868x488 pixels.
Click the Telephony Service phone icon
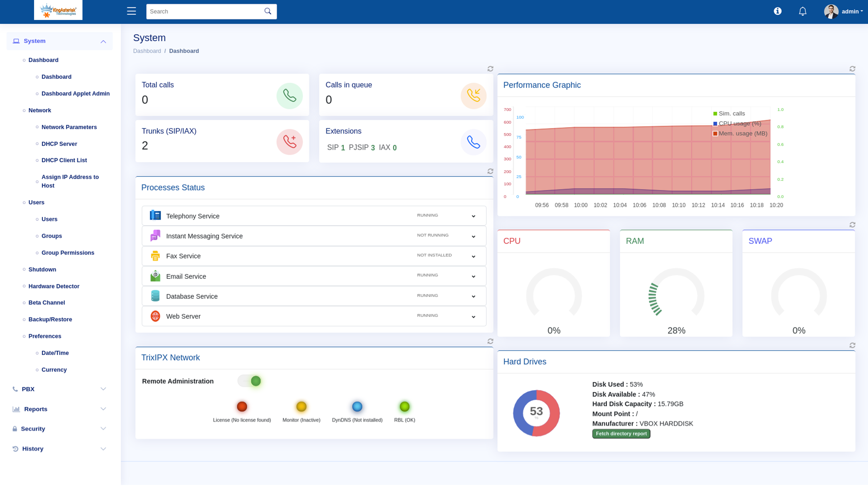pos(155,216)
